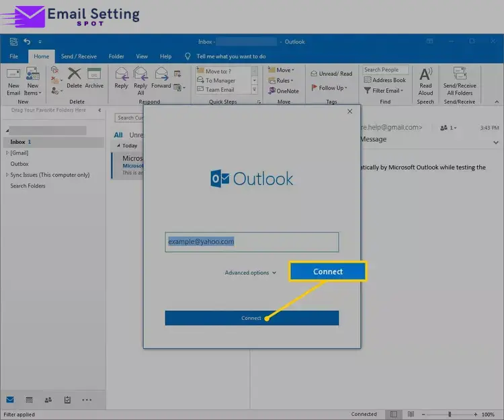This screenshot has height=420, width=504.
Task: Click the Meeting reply icon
Action: [177, 74]
